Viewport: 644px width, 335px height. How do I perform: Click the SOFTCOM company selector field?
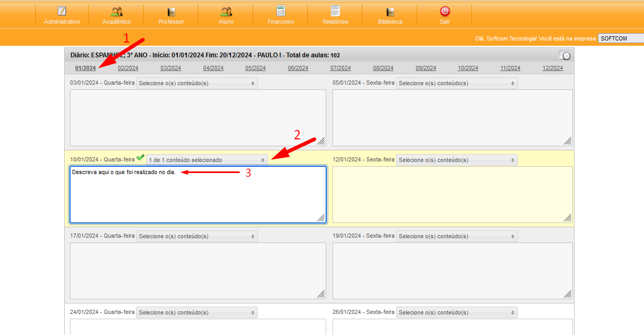pos(621,38)
